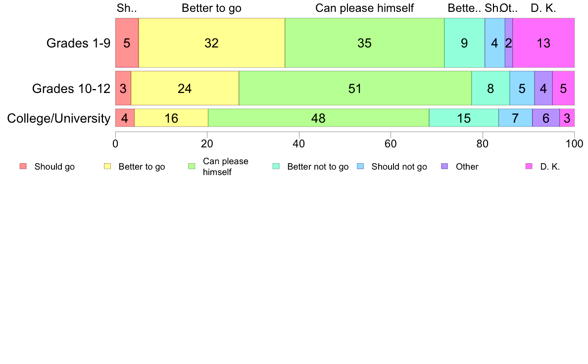
Task: Click the red Should go legend swatch
Action: click(23, 166)
